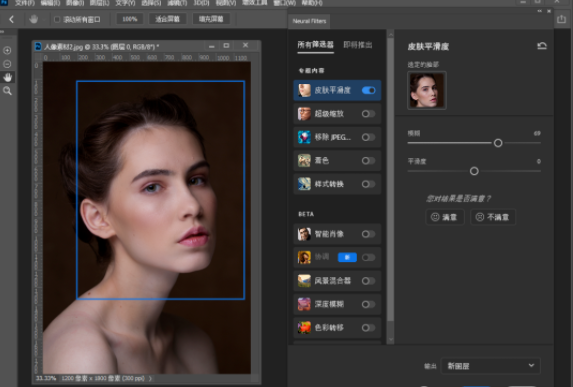Click the back arrow icon

click(11, 19)
